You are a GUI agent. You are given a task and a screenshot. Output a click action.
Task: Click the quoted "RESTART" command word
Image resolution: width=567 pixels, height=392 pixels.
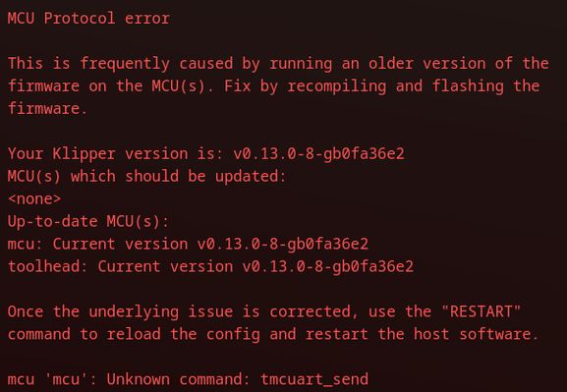[x=481, y=311]
